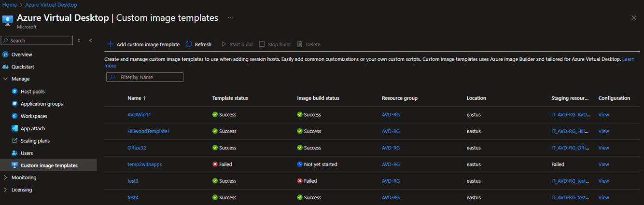Open staging resource IT_AVD-RG_Offi...
The width and height of the screenshot is (644, 205).
(571, 148)
